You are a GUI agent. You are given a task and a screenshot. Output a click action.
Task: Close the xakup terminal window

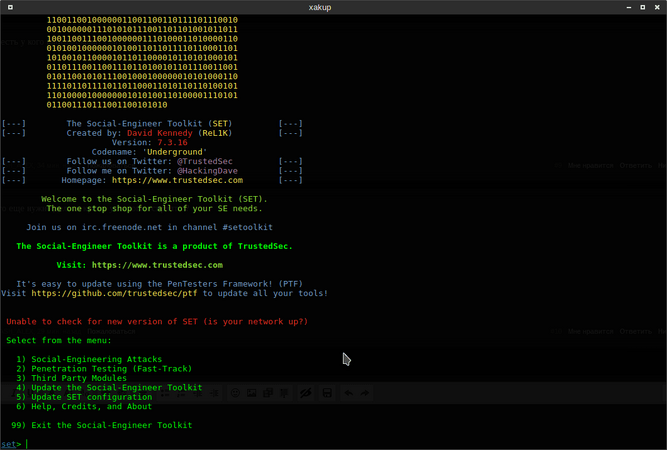[x=657, y=7]
